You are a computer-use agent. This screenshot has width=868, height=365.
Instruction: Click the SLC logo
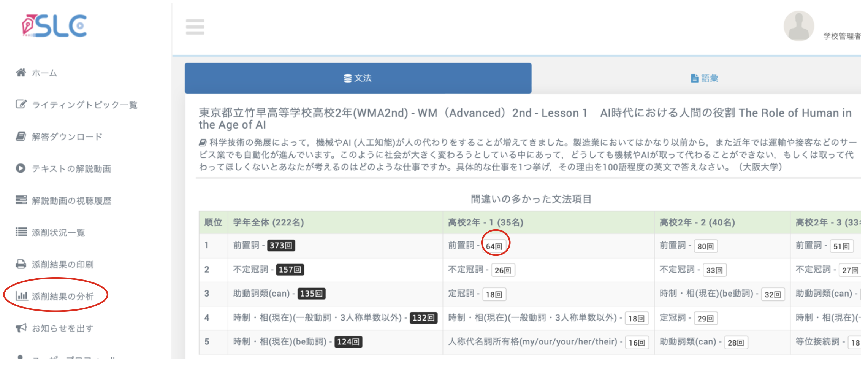coord(55,26)
